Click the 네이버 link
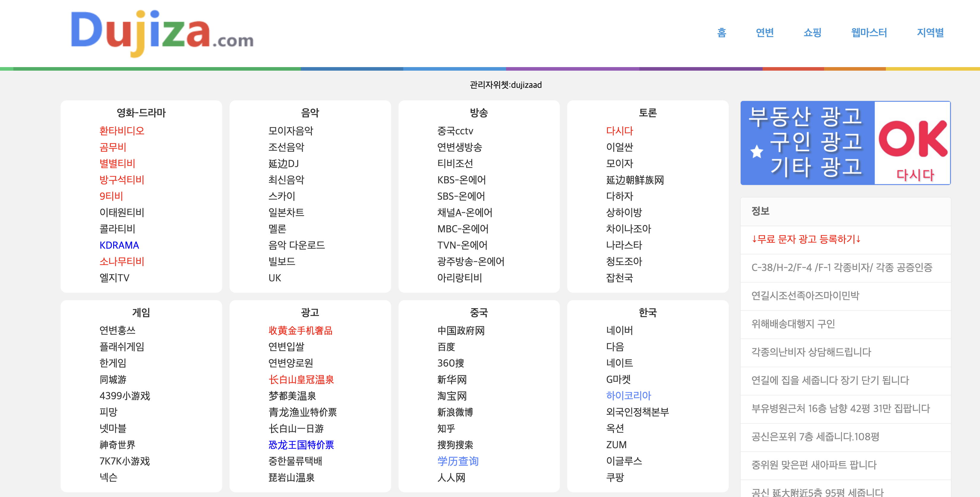980x497 pixels. point(619,330)
